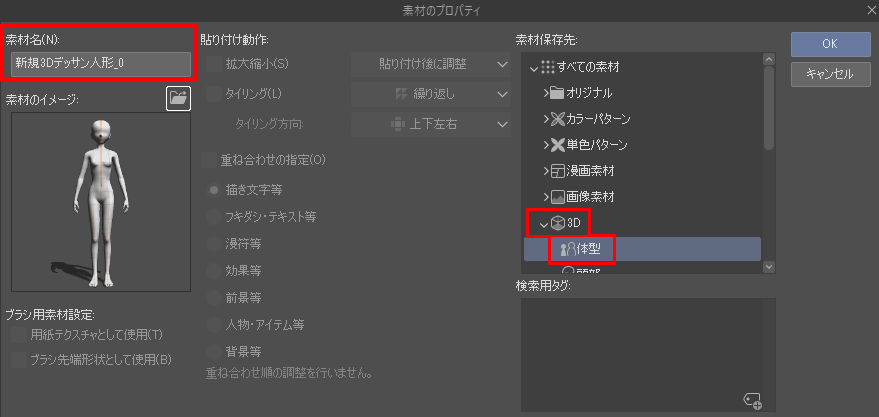Collapse the 3D tree node chevron
Viewport: 879px width, 417px height.
click(543, 225)
